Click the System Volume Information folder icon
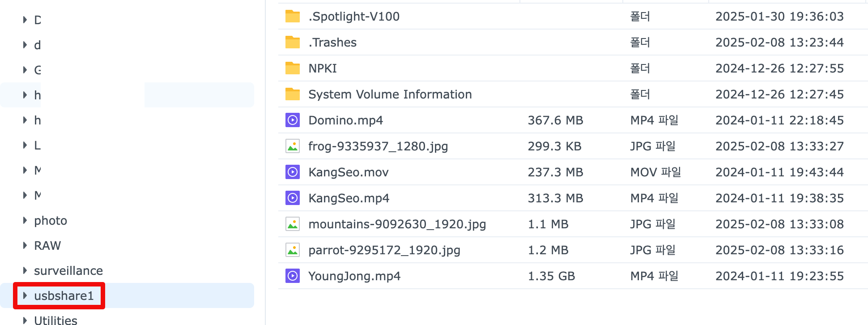868x325 pixels. [293, 94]
